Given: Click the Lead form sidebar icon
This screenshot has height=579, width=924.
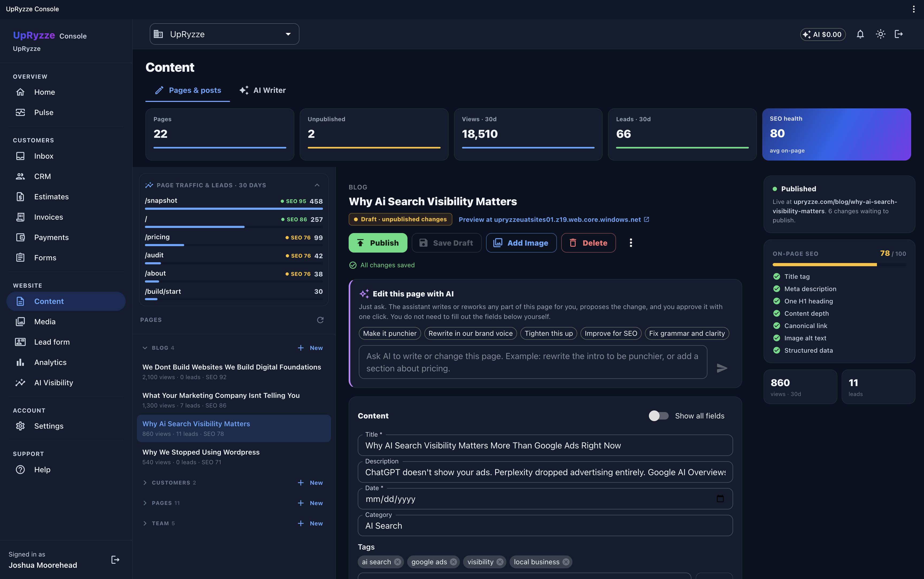Looking at the screenshot, I should click(20, 342).
